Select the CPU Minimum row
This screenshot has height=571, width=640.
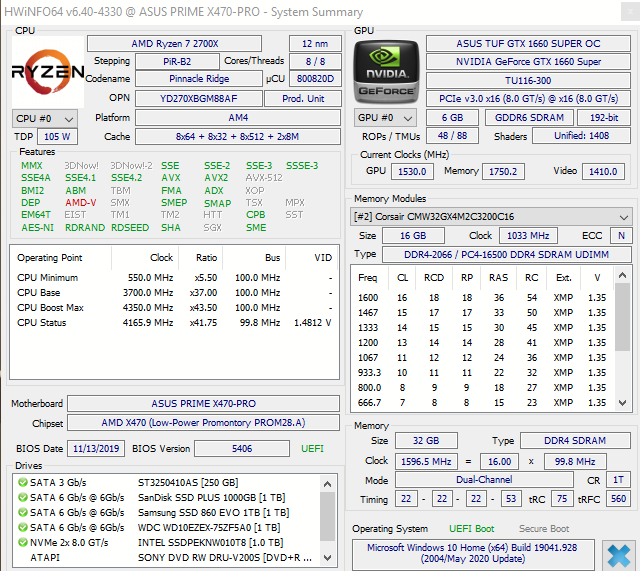174,278
